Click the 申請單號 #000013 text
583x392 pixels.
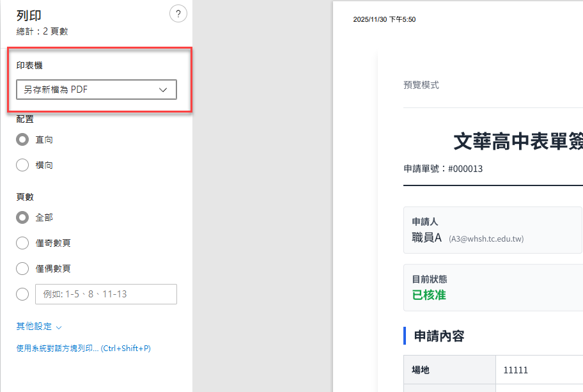(x=443, y=169)
